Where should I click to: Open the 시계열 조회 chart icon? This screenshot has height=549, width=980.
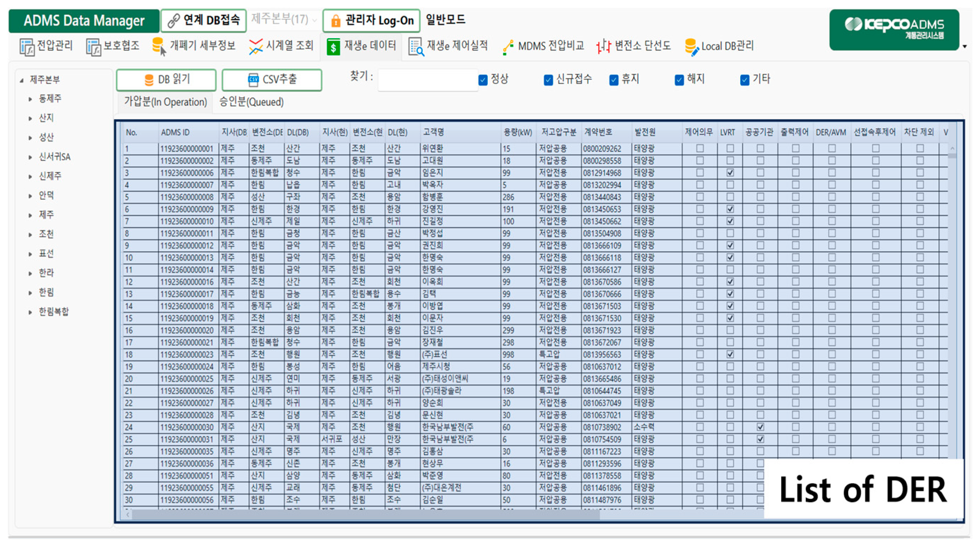[x=256, y=47]
